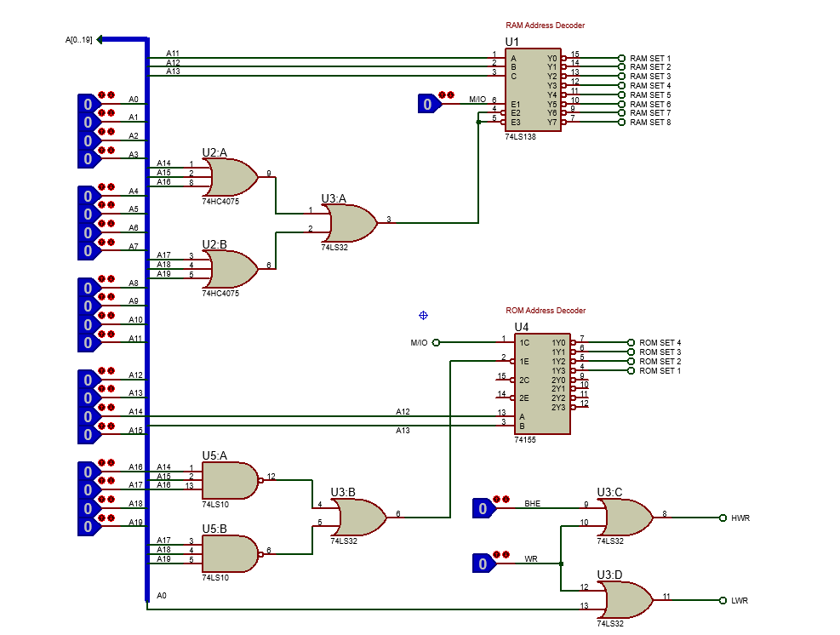Click the blue origin crosshair marker
The image size is (840, 635).
pos(423,315)
